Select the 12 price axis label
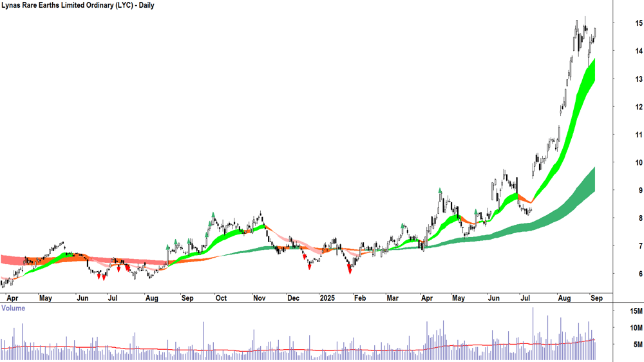The image size is (644, 362). pyautogui.click(x=639, y=107)
